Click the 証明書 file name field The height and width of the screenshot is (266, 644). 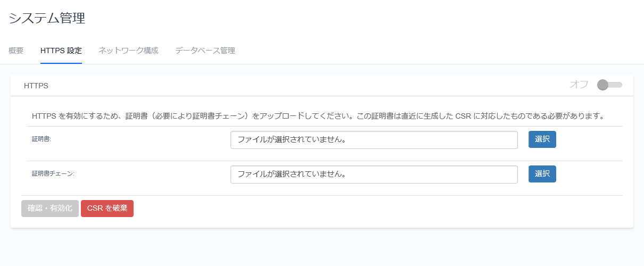pos(374,140)
